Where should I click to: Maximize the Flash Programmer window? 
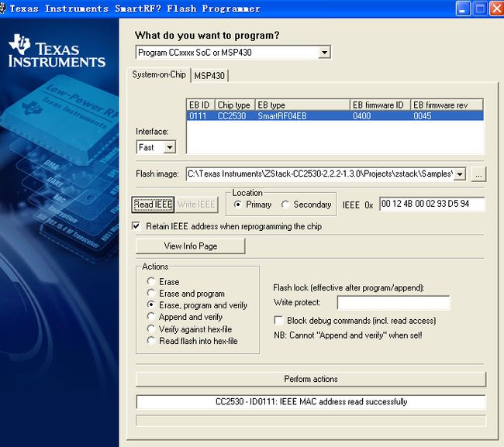480,9
